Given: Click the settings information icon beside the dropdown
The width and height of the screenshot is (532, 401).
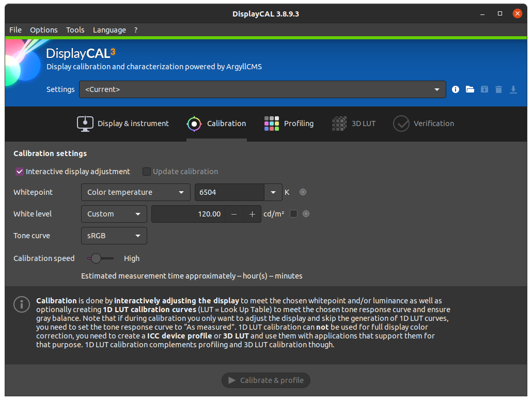Looking at the screenshot, I should [455, 89].
